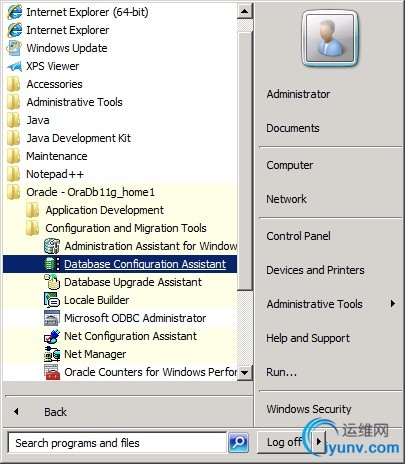Expand Application Development folder label
405x464 pixels.
tap(105, 210)
